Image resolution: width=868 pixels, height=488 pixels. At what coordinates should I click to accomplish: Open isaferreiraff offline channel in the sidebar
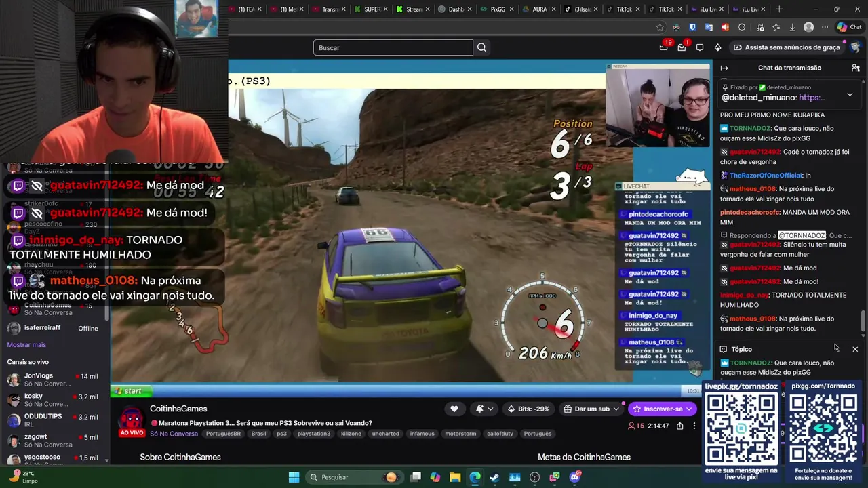click(54, 328)
